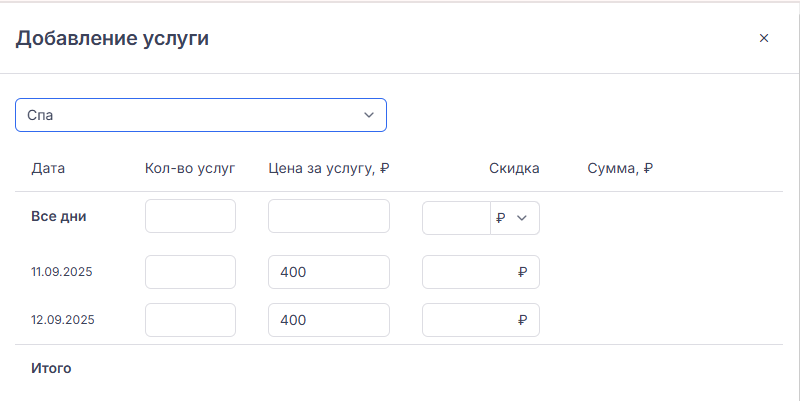The image size is (800, 401).
Task: Click quantity field for 12.09.2025
Action: (x=190, y=320)
